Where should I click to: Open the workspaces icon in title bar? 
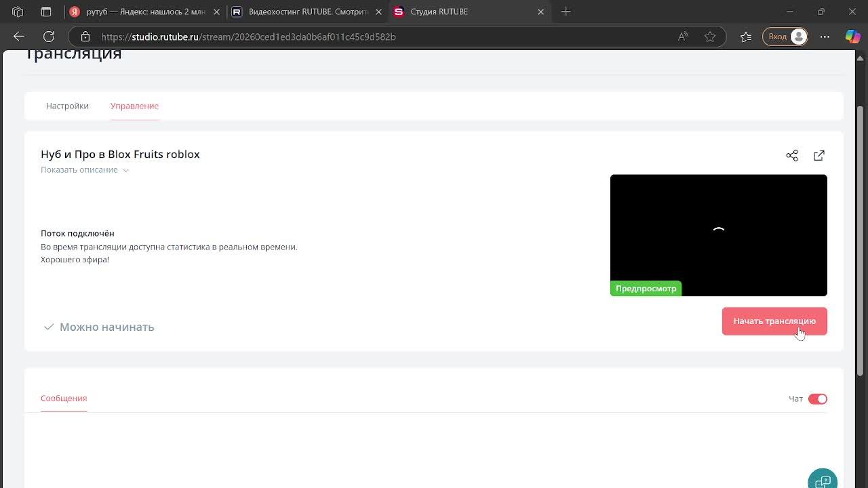(x=18, y=12)
